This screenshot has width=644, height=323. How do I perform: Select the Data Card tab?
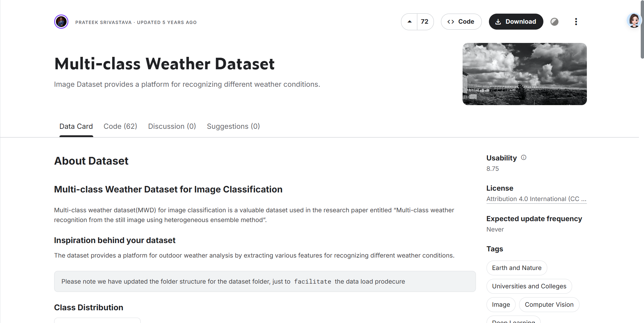pos(76,126)
